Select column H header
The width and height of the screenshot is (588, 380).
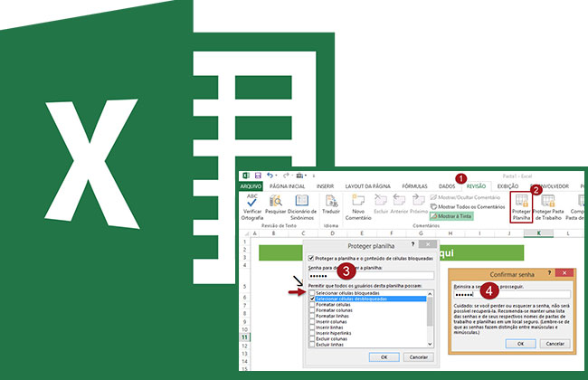450,233
